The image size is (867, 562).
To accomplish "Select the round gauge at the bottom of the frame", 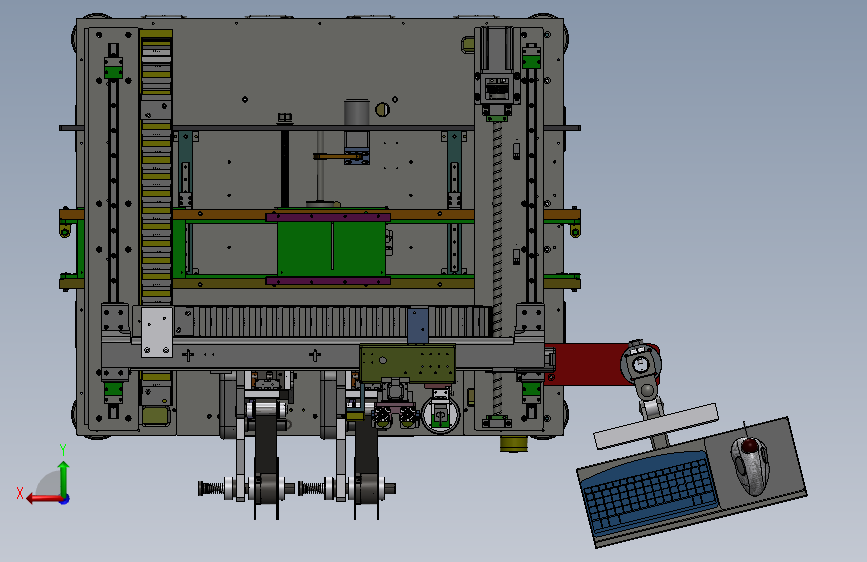I will point(441,414).
